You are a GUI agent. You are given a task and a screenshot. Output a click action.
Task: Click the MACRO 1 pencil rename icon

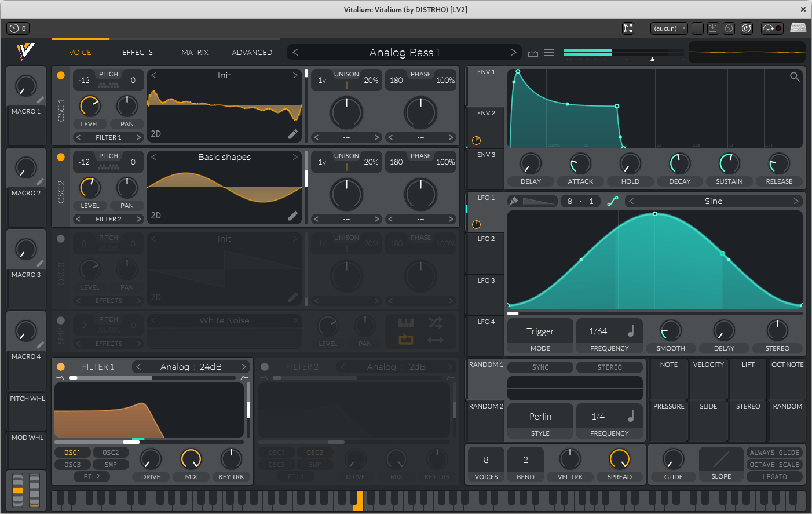tap(41, 100)
